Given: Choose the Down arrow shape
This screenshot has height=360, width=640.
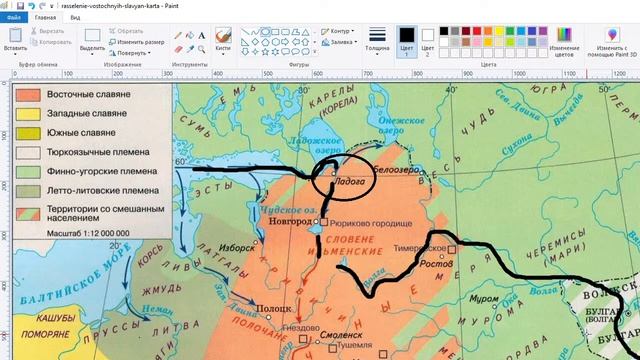Looking at the screenshot, I should (x=245, y=51).
